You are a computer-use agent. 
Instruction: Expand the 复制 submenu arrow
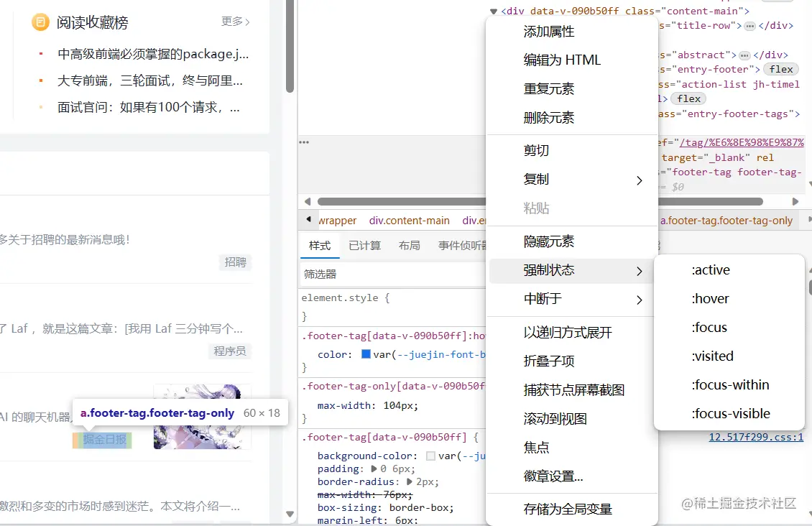(x=639, y=180)
